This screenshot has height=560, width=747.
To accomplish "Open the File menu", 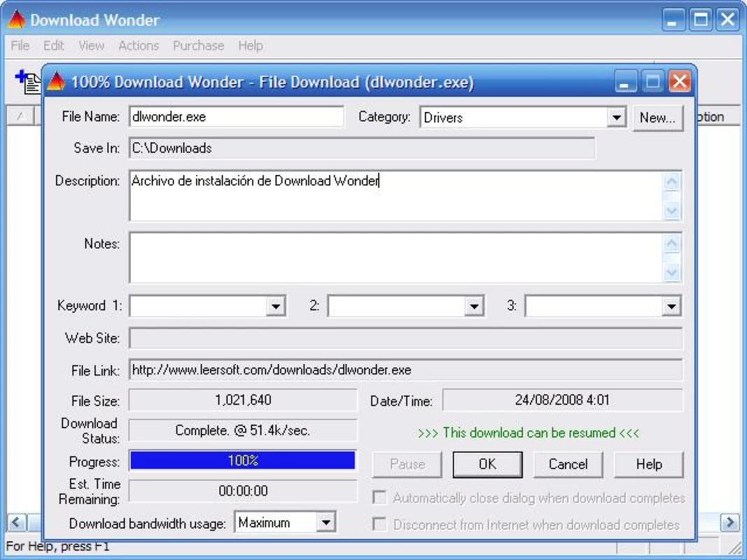I will (x=20, y=45).
